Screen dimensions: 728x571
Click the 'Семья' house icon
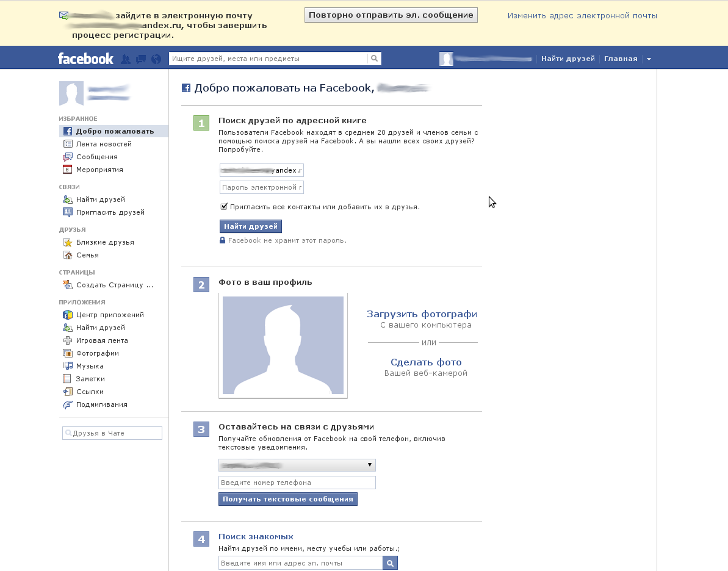click(68, 255)
